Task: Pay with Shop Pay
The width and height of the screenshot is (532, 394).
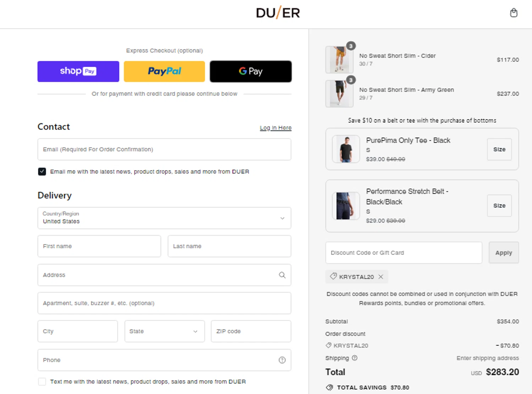Action: click(x=78, y=71)
